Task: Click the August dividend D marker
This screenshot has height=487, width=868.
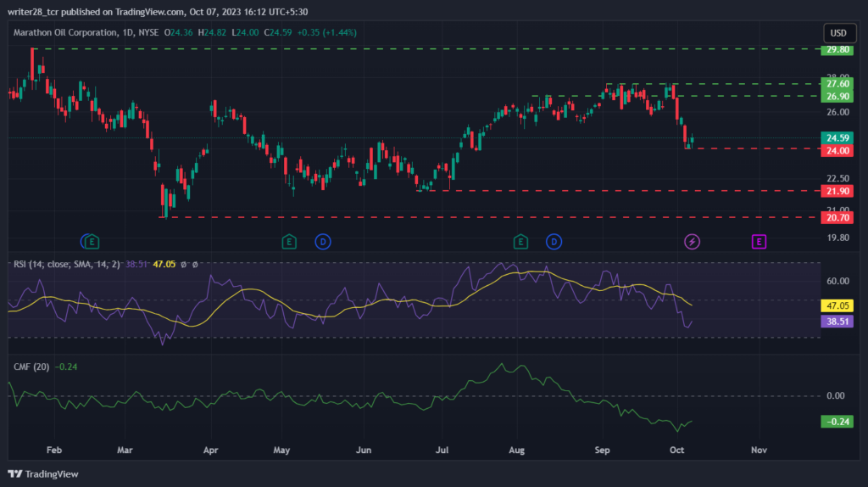Action: (554, 242)
